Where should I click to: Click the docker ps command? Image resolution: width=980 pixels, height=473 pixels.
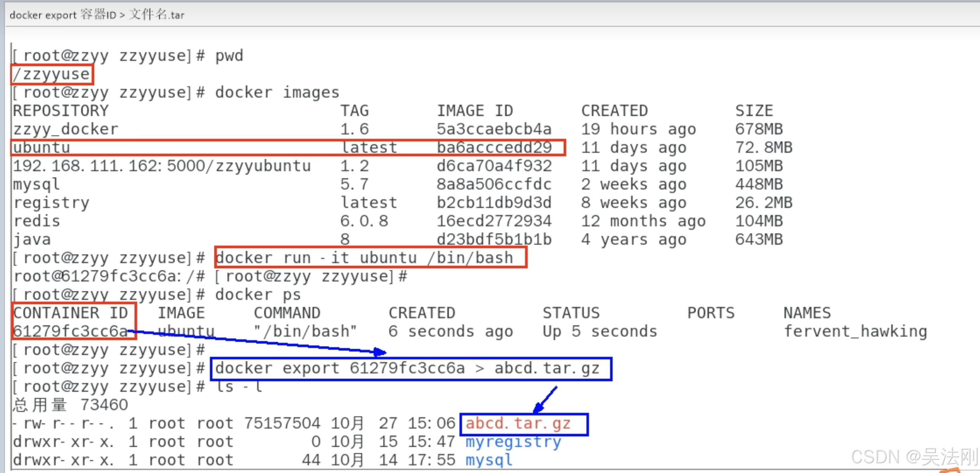tap(258, 295)
